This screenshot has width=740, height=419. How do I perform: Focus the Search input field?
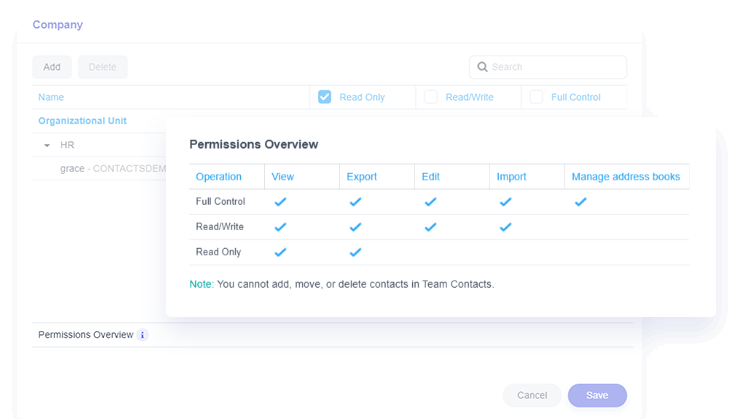click(555, 67)
